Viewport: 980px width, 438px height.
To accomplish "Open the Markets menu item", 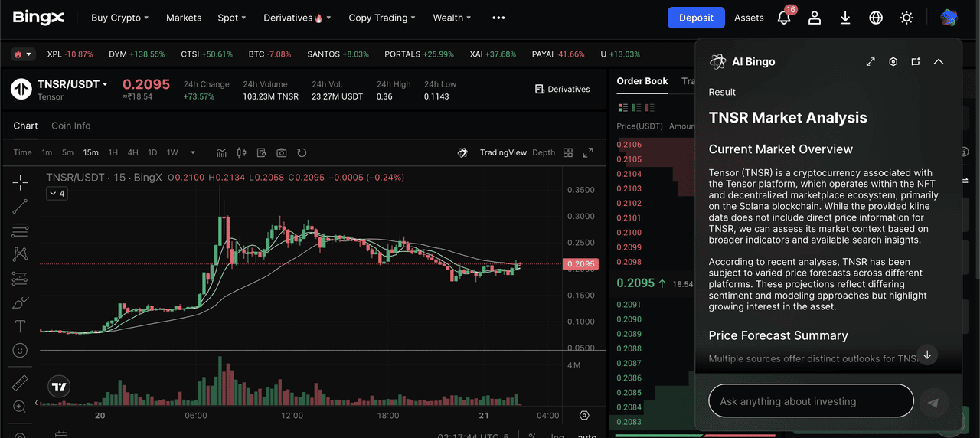I will click(x=184, y=18).
